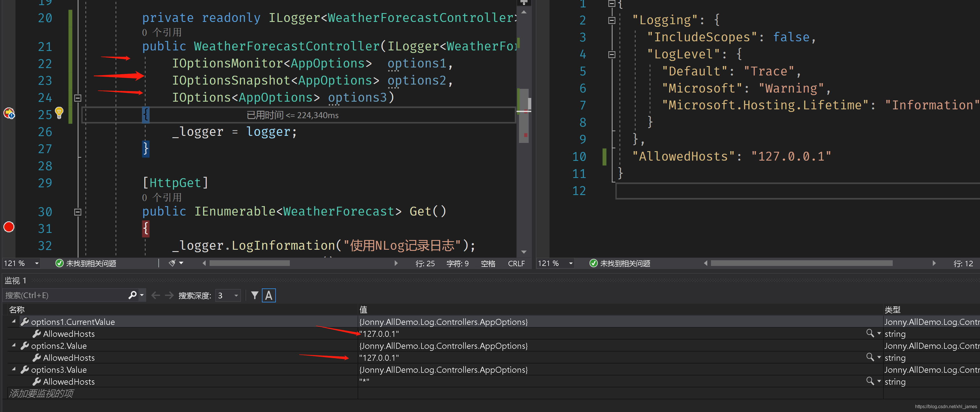The image size is (980, 412).
Task: Click the code editor vertical scrollbar down arrow
Action: pyautogui.click(x=524, y=252)
